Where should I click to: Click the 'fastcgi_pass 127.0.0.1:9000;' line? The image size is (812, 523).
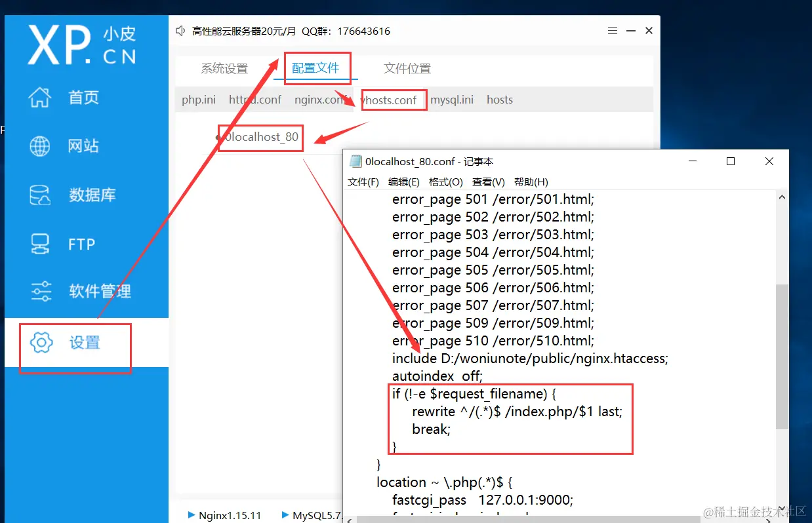coord(483,500)
